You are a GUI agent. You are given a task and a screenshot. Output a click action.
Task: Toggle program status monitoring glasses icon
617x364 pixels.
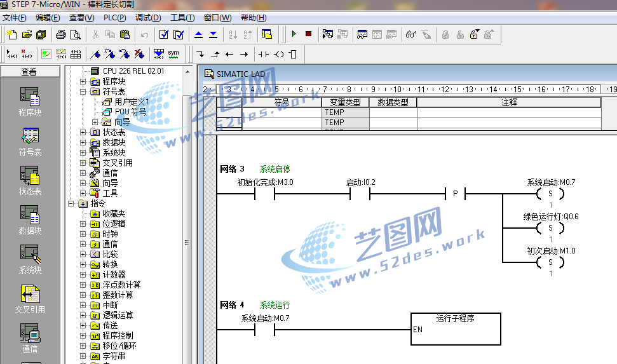point(411,35)
